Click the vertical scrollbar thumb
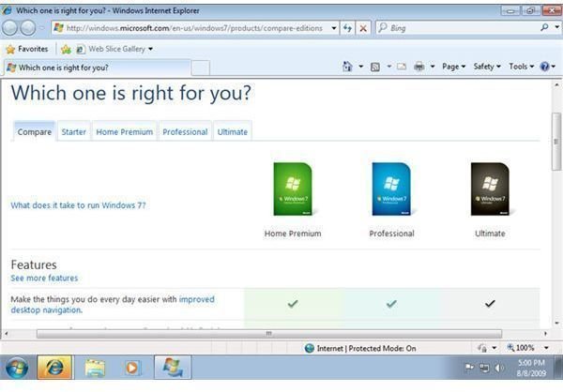The image size is (563, 392). click(556, 142)
